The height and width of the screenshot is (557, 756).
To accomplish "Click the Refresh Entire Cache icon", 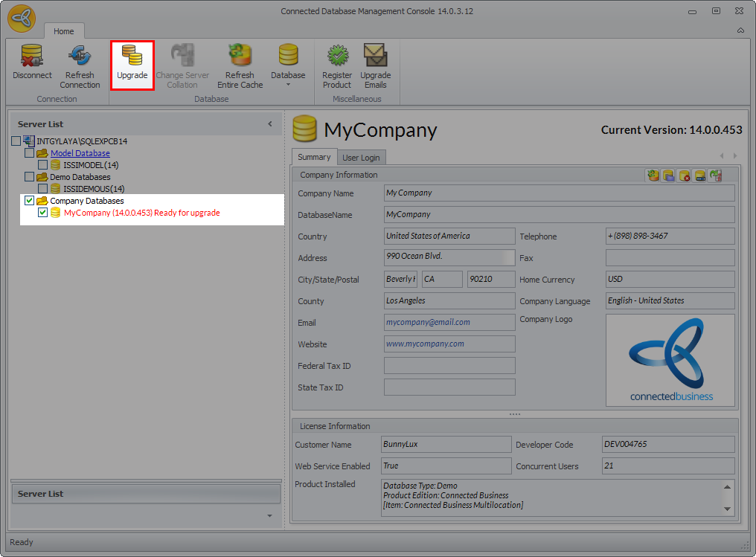I will (x=240, y=65).
